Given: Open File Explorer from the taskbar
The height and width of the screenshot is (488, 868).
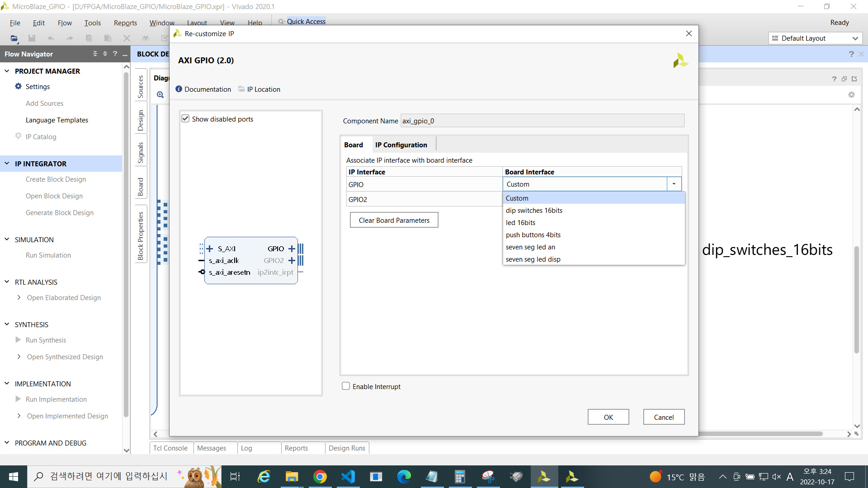Looking at the screenshot, I should point(292,477).
